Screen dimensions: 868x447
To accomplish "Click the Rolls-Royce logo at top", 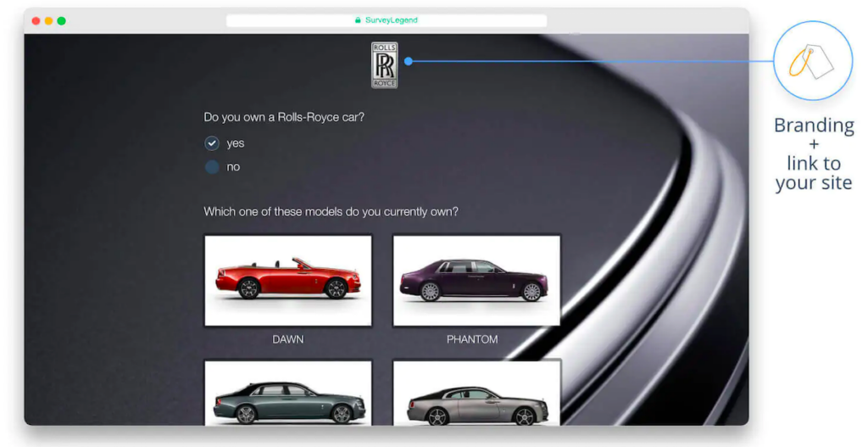I will (x=384, y=64).
